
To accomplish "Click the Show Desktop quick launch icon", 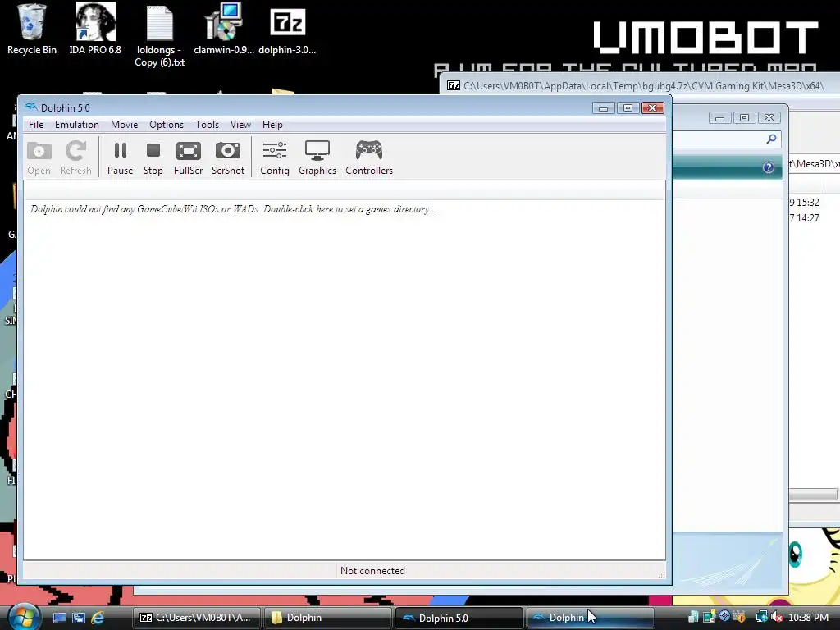I will coord(59,618).
